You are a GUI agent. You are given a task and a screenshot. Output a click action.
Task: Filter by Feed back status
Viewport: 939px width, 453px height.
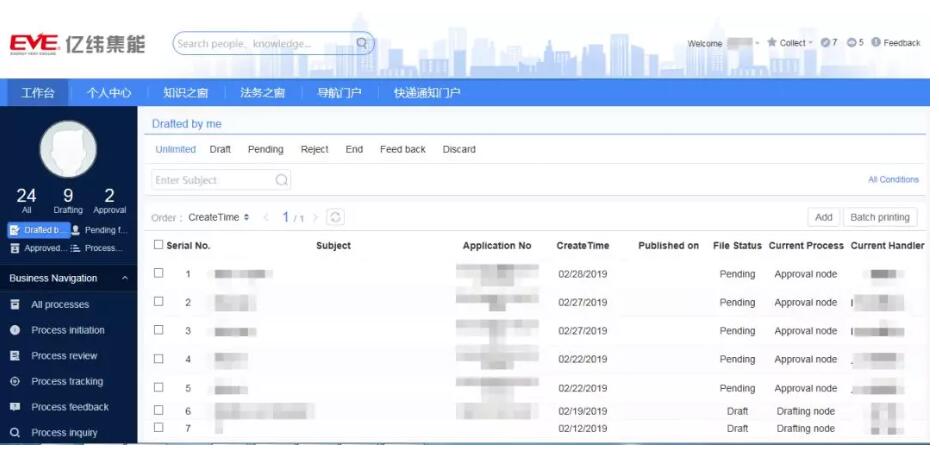(402, 149)
